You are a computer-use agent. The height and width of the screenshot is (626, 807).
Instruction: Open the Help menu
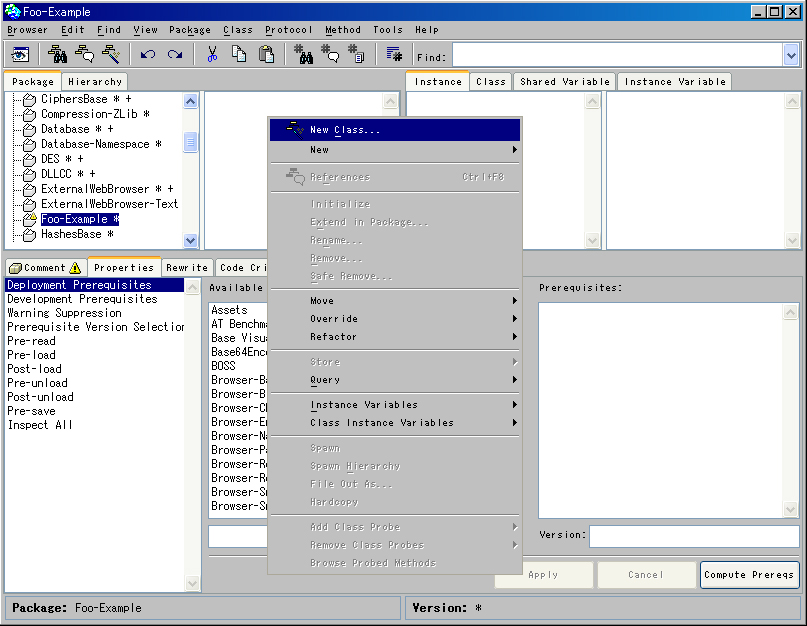click(427, 30)
